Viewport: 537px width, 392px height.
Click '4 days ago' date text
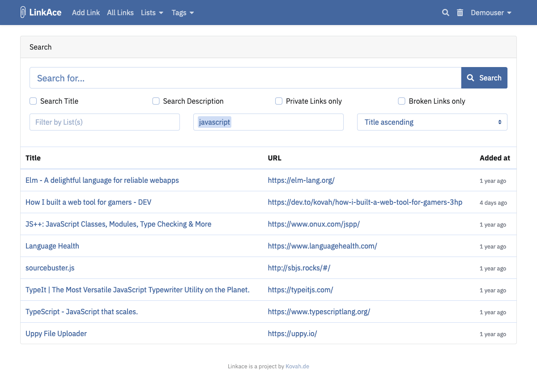pyautogui.click(x=494, y=202)
